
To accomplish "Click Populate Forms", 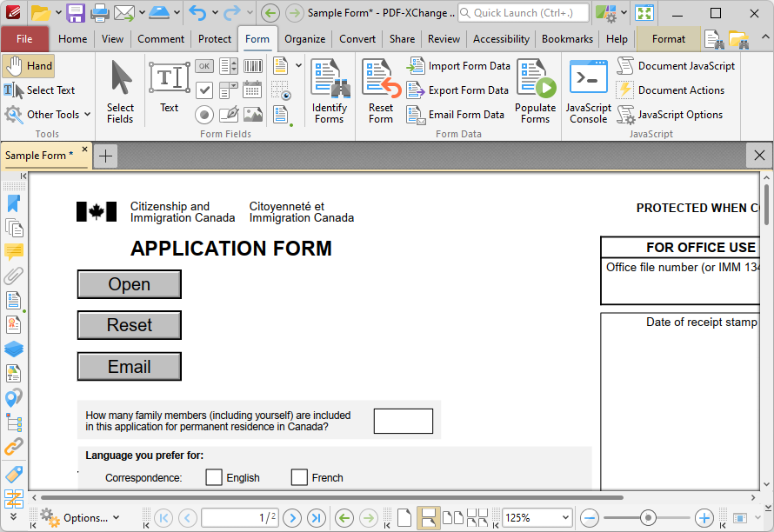I will (536, 91).
